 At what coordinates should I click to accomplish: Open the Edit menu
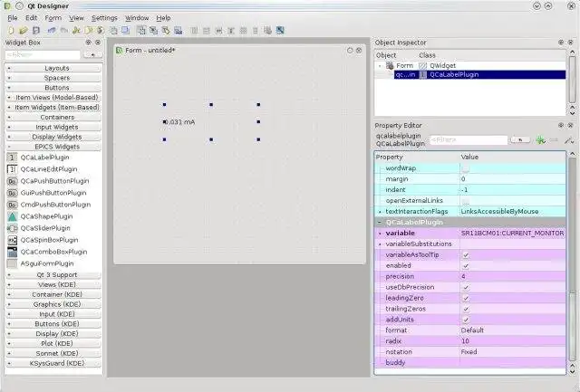tap(31, 18)
